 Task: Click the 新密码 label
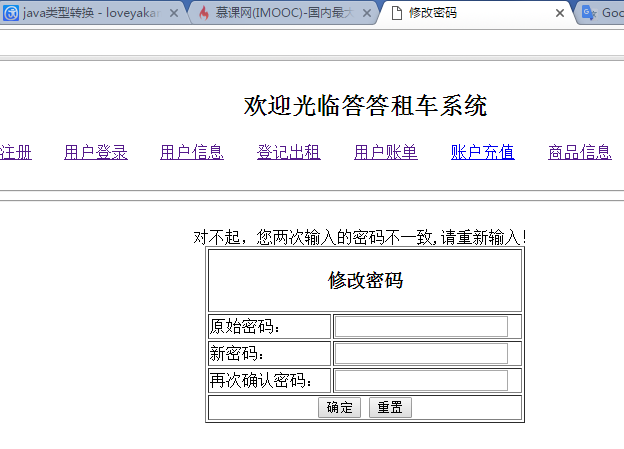click(x=237, y=354)
